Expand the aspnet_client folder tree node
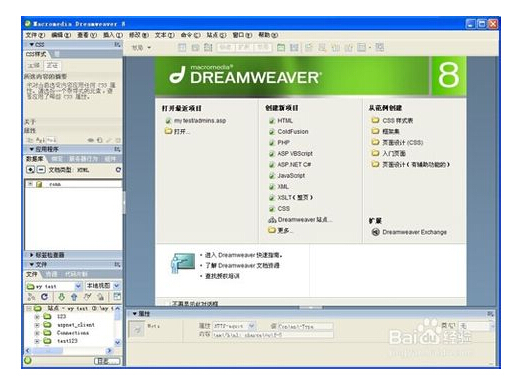Viewport: 523px width, 391px height. (x=37, y=325)
